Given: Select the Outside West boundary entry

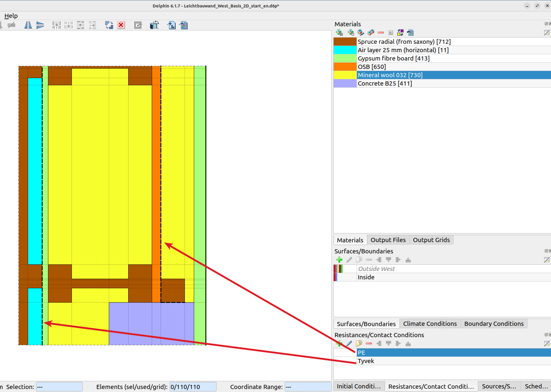Looking at the screenshot, I should [442, 269].
